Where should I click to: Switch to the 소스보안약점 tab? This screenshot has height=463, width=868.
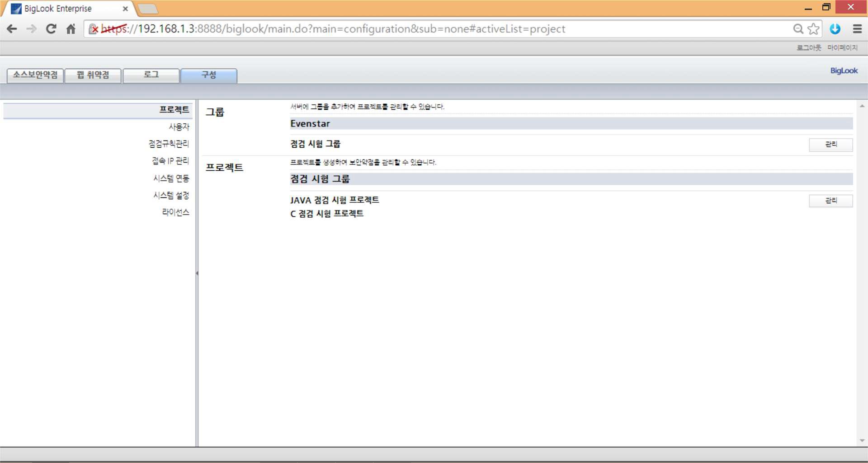click(x=35, y=75)
